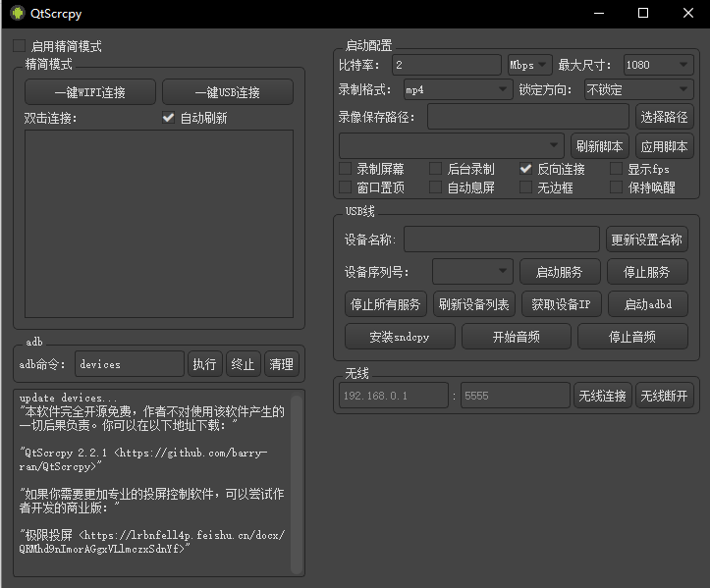Screen dimensions: 710x588
Task: Click the 'update devices...' log line
Action: tap(68, 398)
